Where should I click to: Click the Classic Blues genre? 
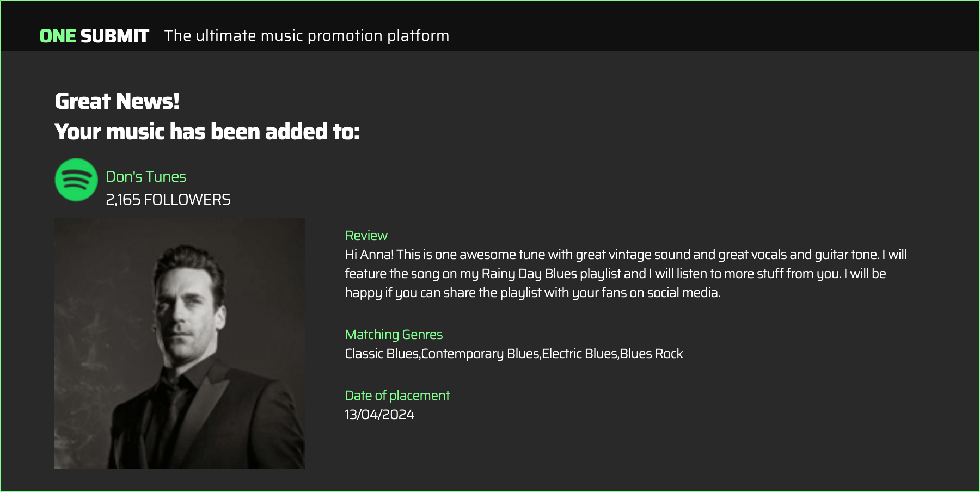point(382,354)
